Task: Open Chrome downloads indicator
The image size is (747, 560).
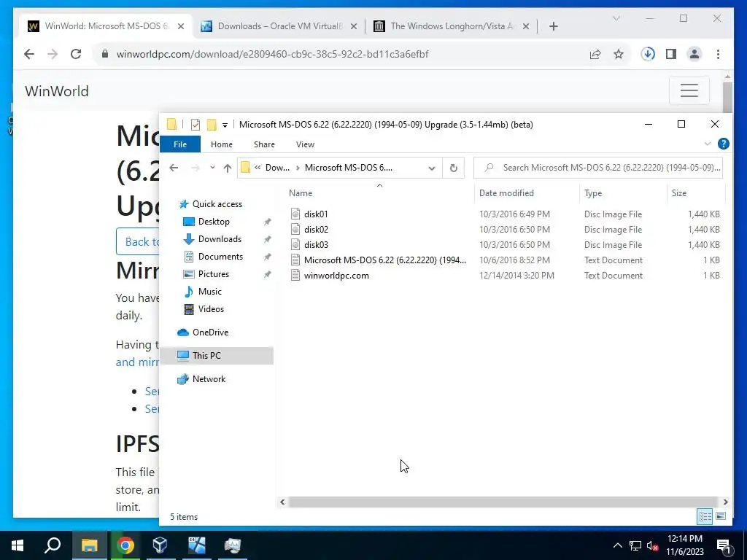Action: pyautogui.click(x=648, y=54)
